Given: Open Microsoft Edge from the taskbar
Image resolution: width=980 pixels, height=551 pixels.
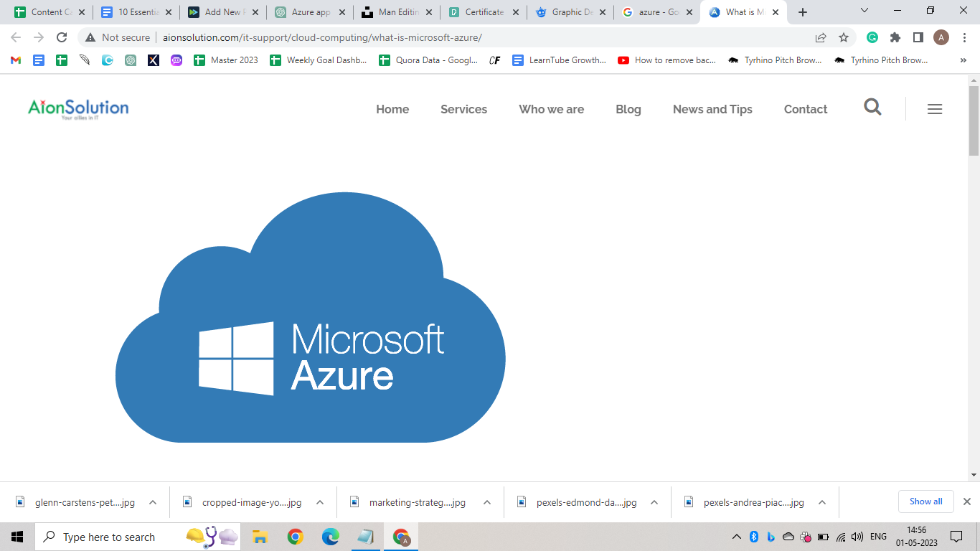Looking at the screenshot, I should pyautogui.click(x=330, y=537).
